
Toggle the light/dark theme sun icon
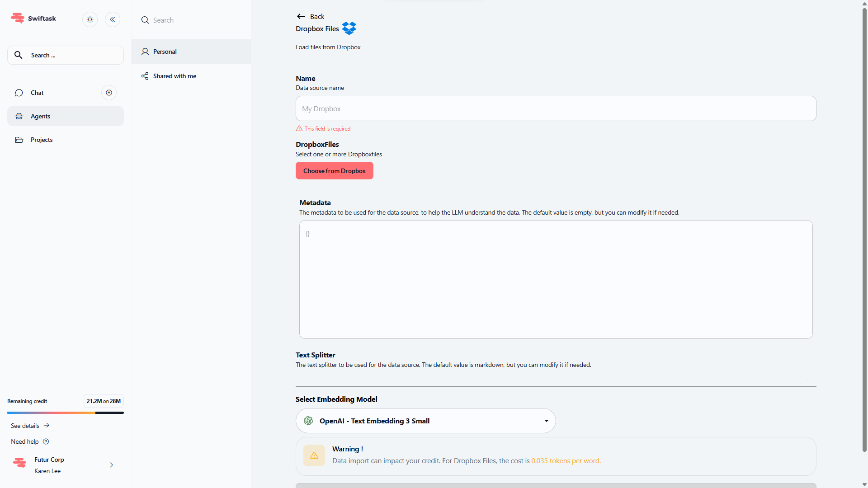(90, 19)
